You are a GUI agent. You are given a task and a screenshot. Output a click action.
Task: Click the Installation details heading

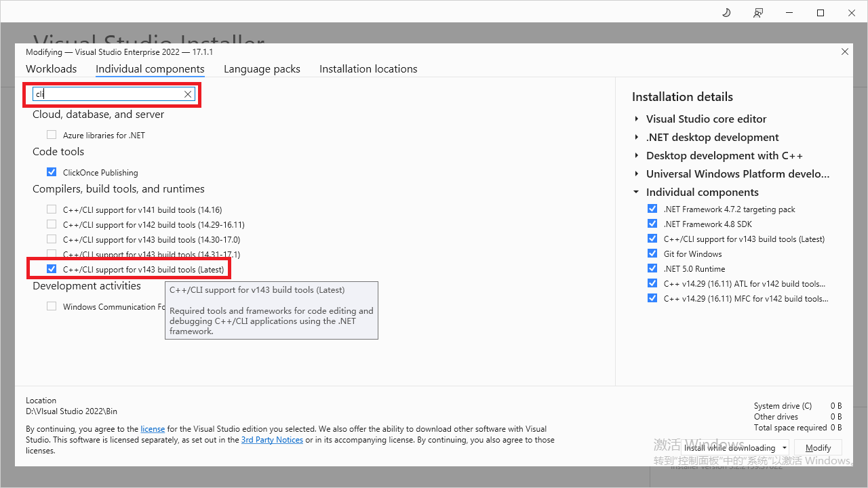pyautogui.click(x=682, y=97)
